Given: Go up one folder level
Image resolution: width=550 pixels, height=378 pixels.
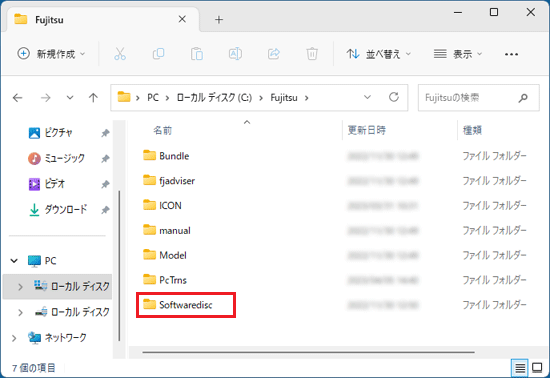Looking at the screenshot, I should click(93, 98).
